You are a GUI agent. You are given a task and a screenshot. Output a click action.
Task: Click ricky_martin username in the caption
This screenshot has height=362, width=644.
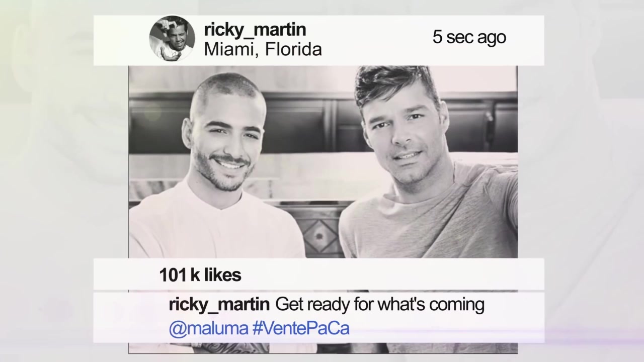tap(219, 305)
